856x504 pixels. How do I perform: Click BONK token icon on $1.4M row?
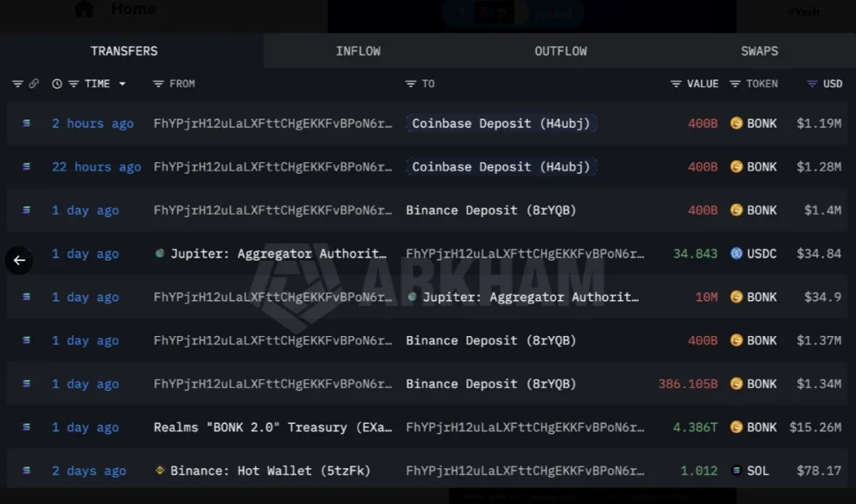736,210
